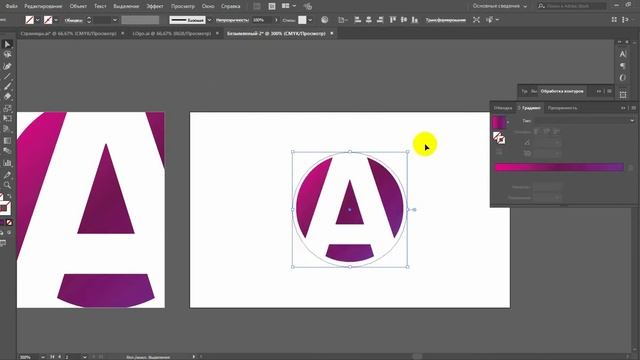Open the Редактирование menu
The image size is (640, 360).
tap(43, 6)
